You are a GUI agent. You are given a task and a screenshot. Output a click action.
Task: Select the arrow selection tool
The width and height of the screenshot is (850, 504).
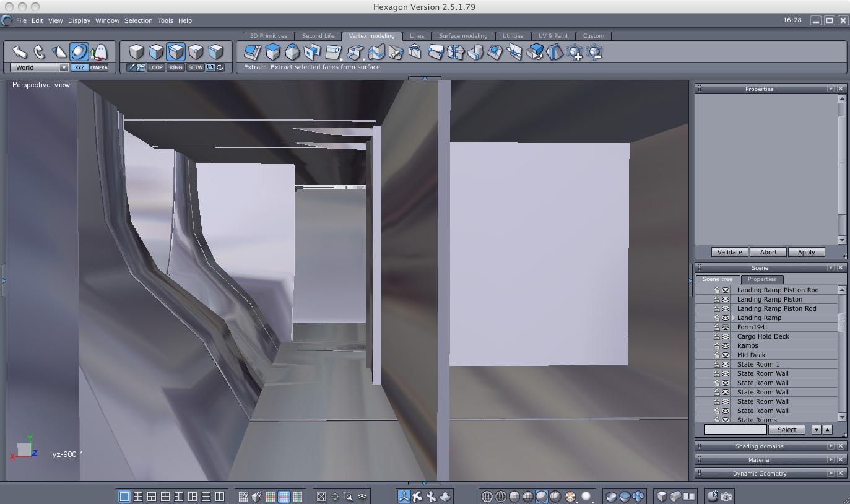tap(19, 52)
